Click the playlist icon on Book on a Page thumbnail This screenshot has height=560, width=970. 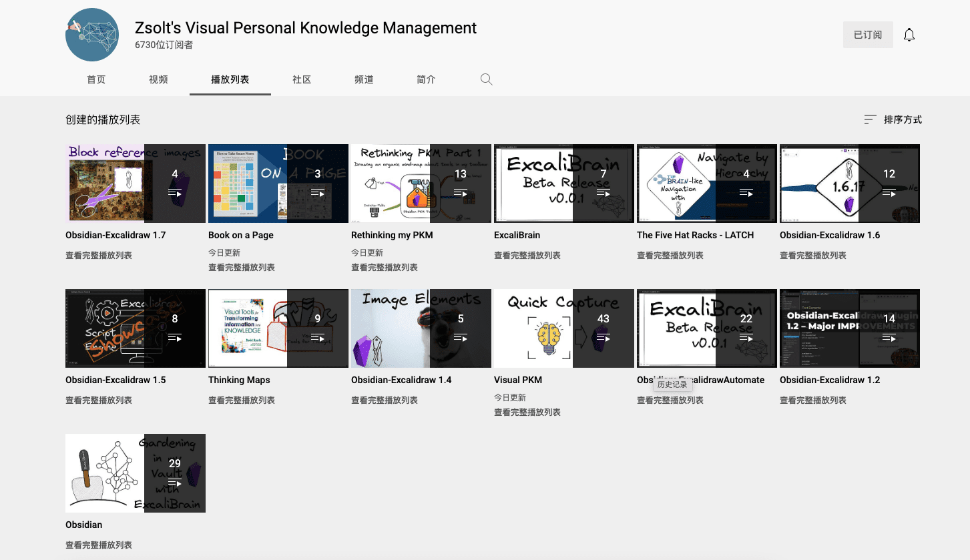tap(318, 193)
